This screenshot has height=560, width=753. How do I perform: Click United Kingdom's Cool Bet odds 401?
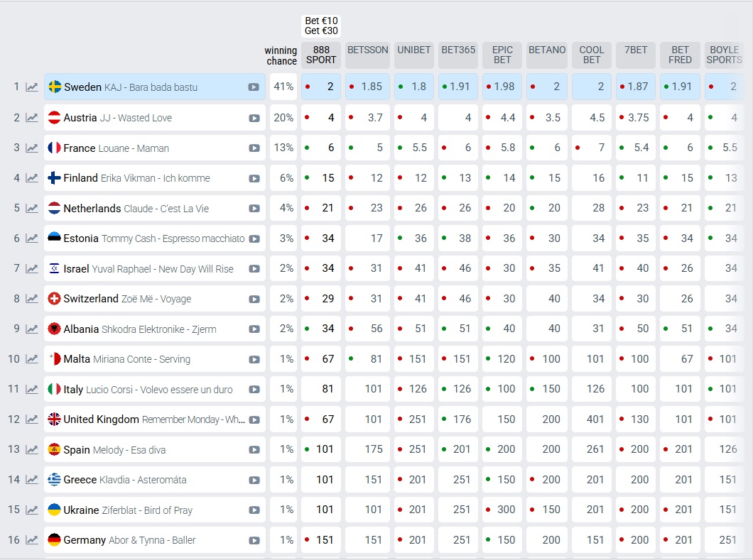click(x=592, y=419)
